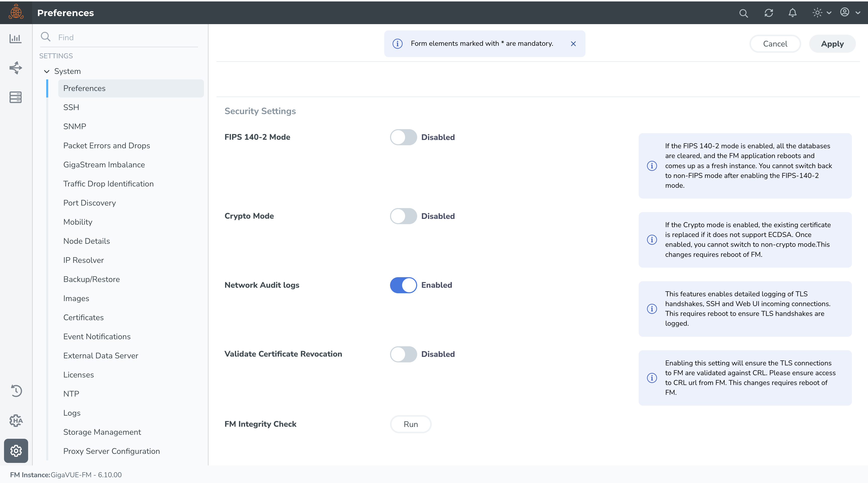The image size is (868, 483).
Task: Collapse the System settings tree
Action: coord(47,71)
